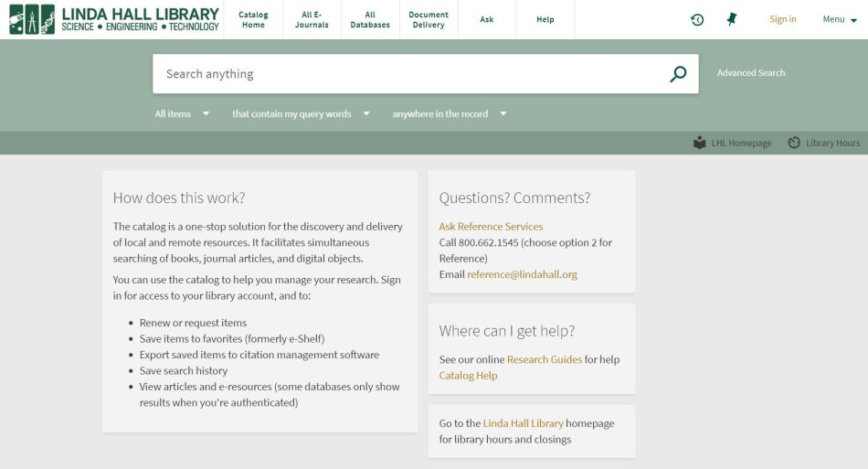
Task: Open All Databases
Action: (370, 19)
